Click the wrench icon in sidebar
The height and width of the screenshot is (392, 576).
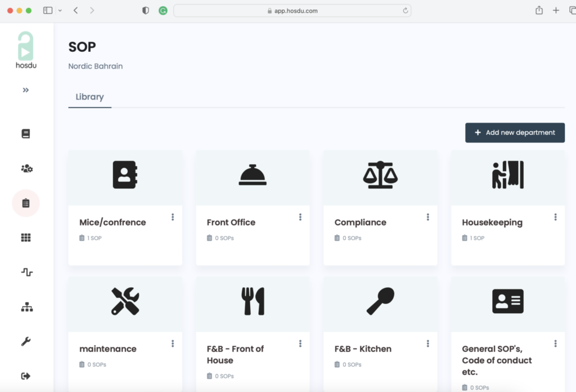pyautogui.click(x=26, y=341)
